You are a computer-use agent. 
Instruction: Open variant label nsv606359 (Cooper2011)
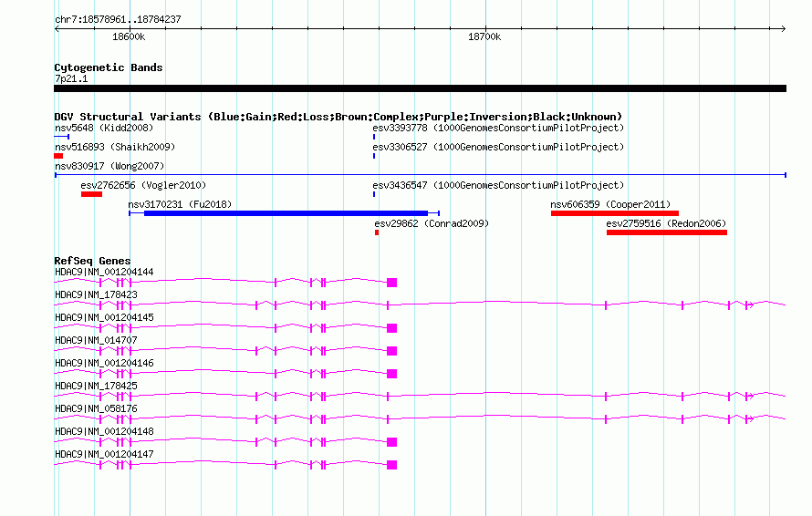coord(610,204)
